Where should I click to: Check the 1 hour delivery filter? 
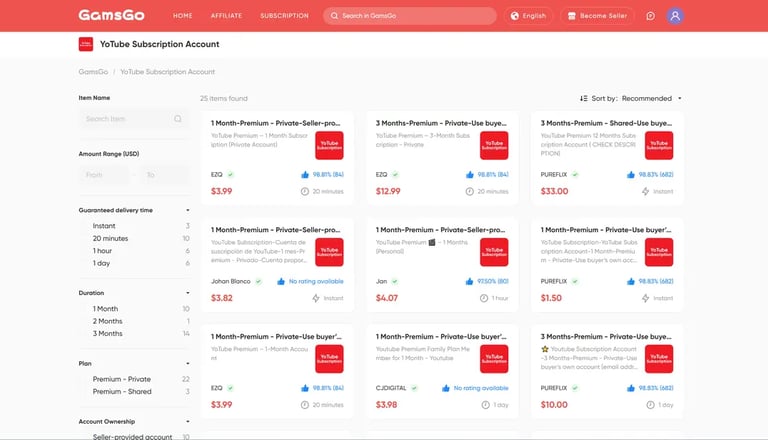[102, 250]
